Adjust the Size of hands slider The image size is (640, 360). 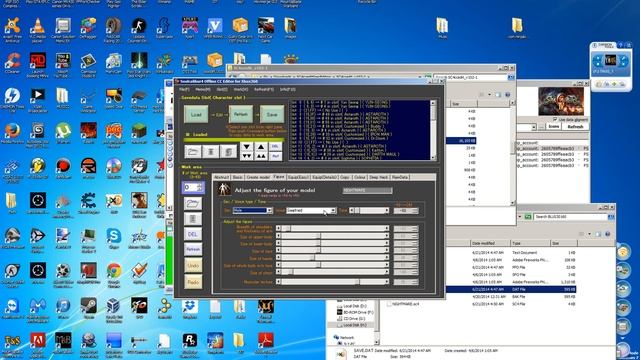pos(333,258)
